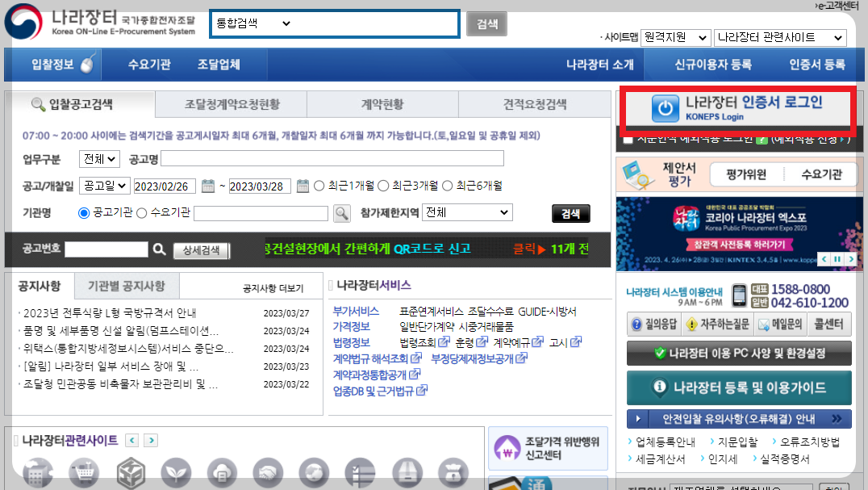This screenshot has height=490, width=868.
Task: Open the 신규이용자 등록 menu
Action: coord(713,65)
